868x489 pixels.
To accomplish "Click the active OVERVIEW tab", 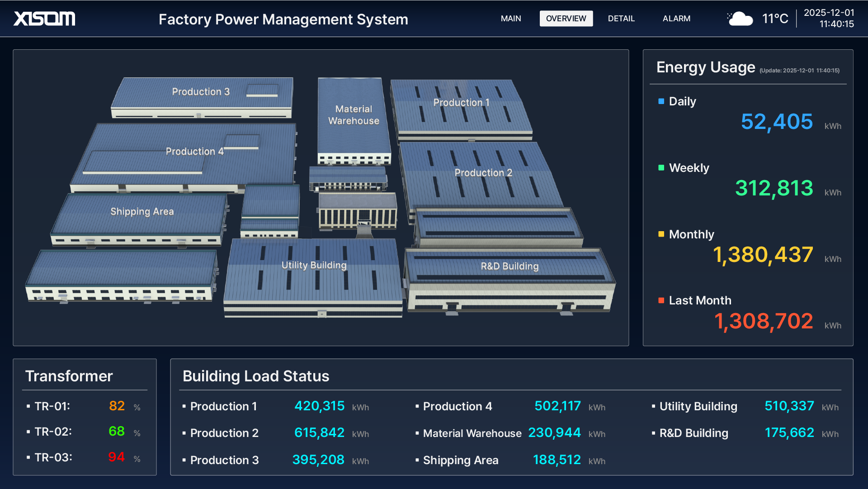I will tap(566, 19).
